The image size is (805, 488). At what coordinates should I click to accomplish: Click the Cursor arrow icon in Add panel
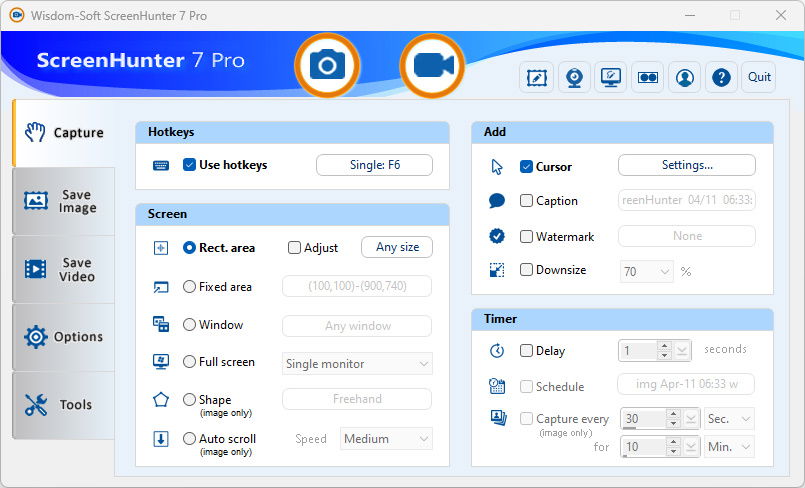[x=497, y=167]
